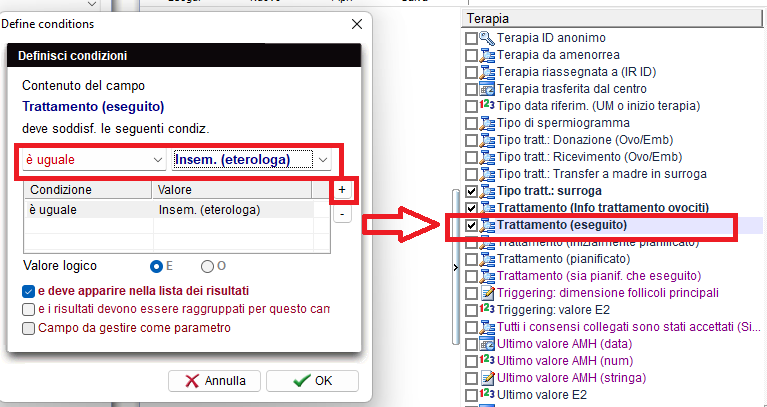Enable 'Campo da gestire come parametro' checkbox

[28, 328]
